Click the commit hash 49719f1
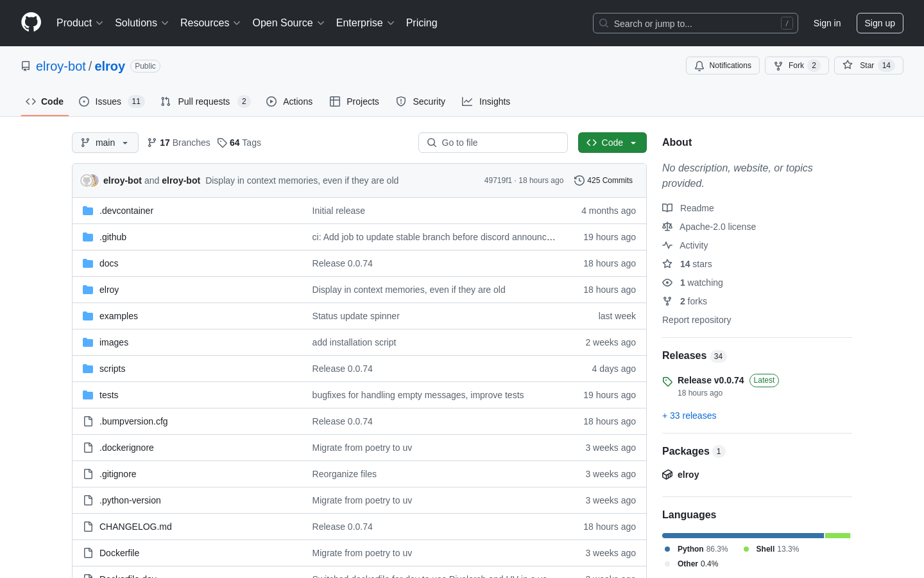The width and height of the screenshot is (924, 578). coord(498,180)
